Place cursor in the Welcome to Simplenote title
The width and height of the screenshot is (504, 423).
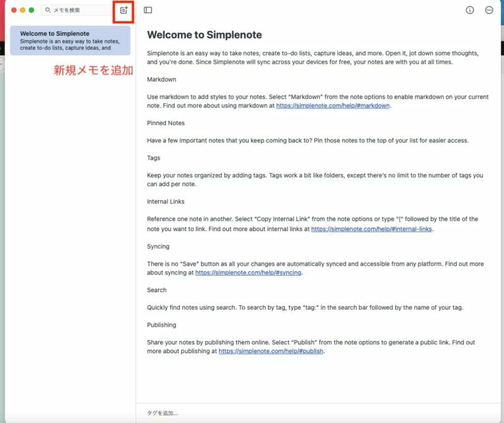[204, 35]
